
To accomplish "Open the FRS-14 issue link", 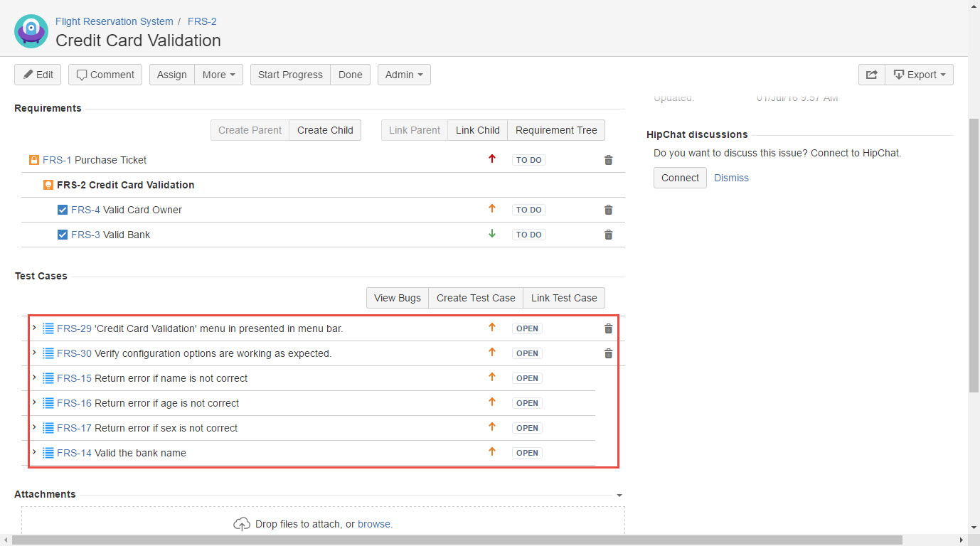I will coord(74,453).
